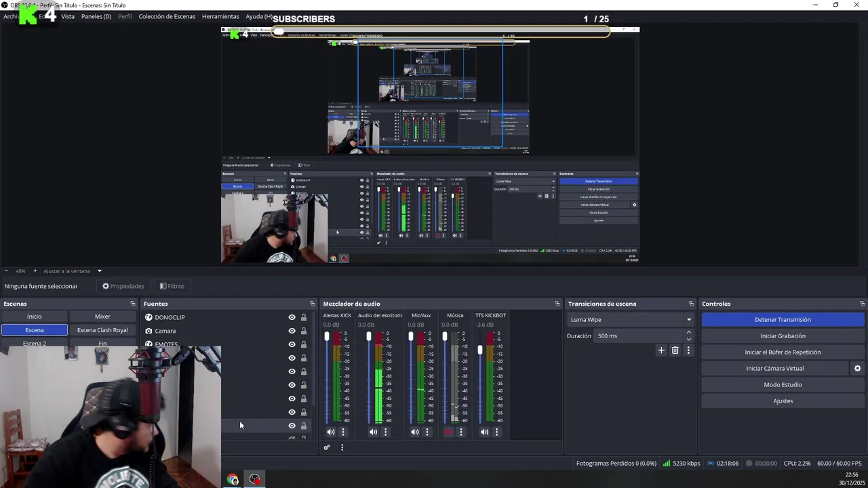Mute the TTS KICKBOT audio channel
Image resolution: width=868 pixels, height=488 pixels.
(x=484, y=432)
